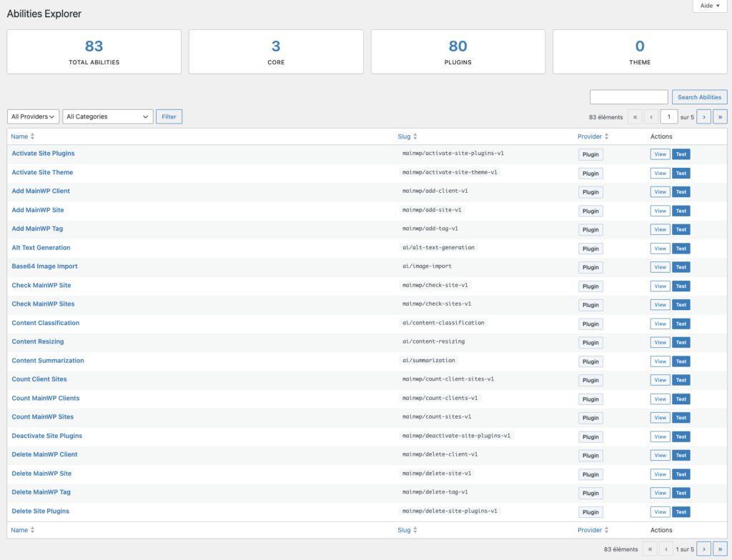Click the 83 Total Abilities card

94,52
